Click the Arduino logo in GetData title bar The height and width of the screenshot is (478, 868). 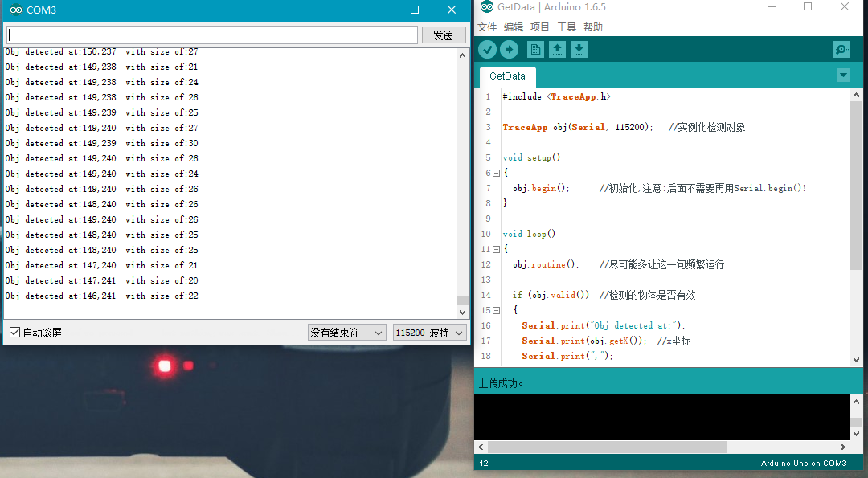click(x=486, y=7)
